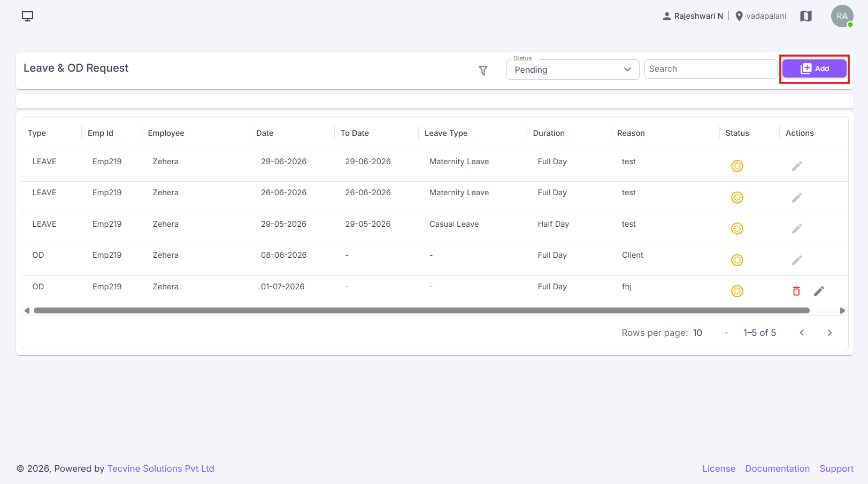Viewport: 868px width, 484px height.
Task: Edit the Casual Leave half day request
Action: coord(797,228)
